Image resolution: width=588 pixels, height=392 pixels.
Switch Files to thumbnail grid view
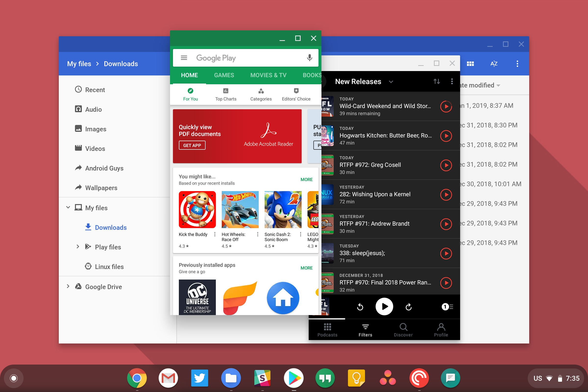470,64
